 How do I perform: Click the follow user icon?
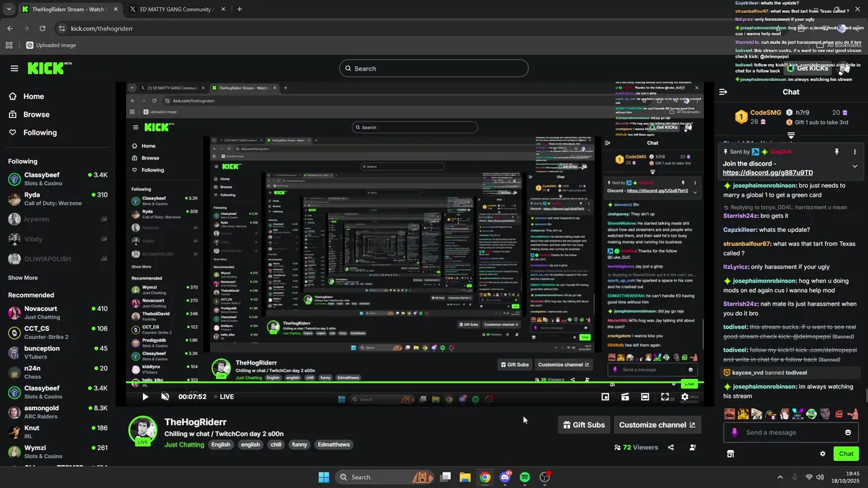pos(692,447)
